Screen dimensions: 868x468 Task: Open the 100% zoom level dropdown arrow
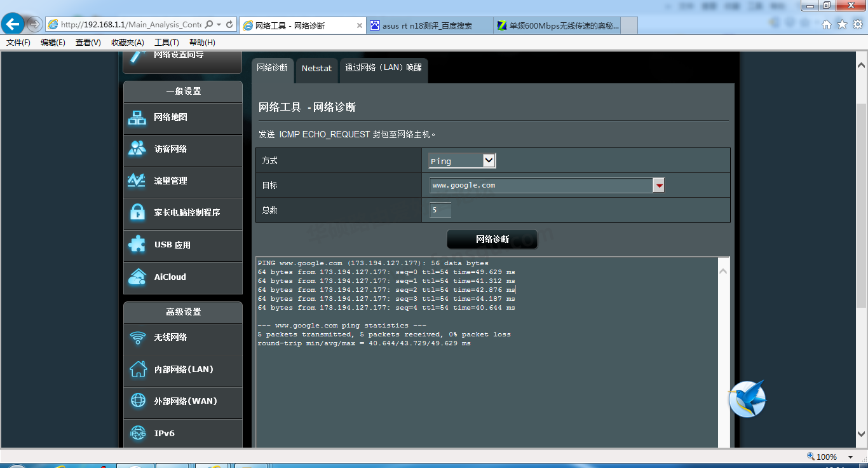point(850,457)
